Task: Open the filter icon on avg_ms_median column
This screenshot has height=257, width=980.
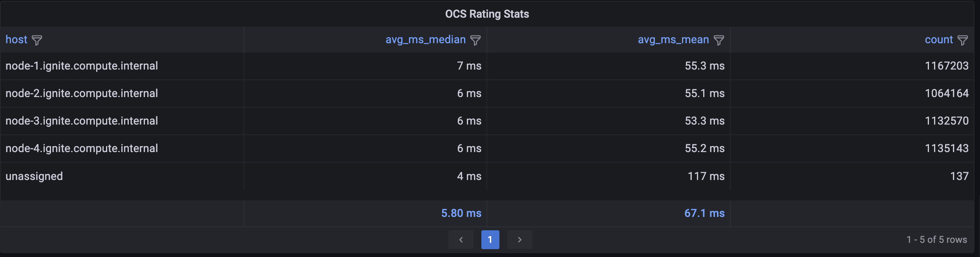Action: (475, 40)
